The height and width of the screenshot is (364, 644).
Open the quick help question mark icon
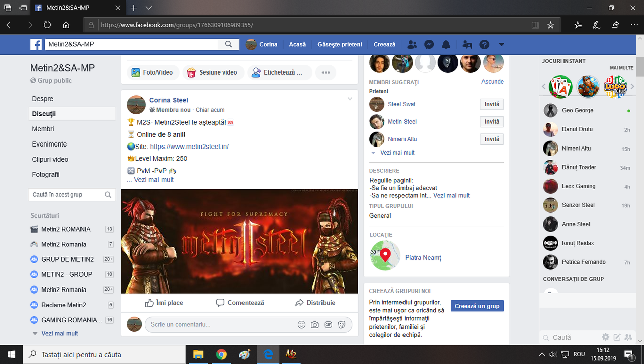click(484, 44)
